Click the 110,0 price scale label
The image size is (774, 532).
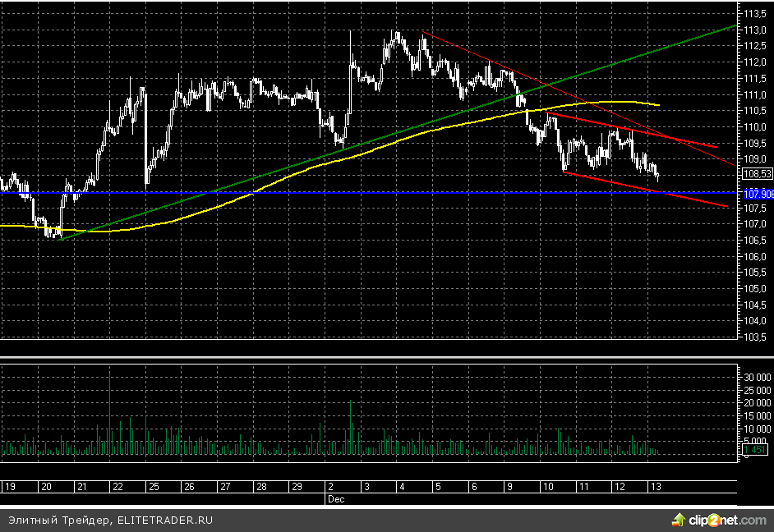point(755,127)
